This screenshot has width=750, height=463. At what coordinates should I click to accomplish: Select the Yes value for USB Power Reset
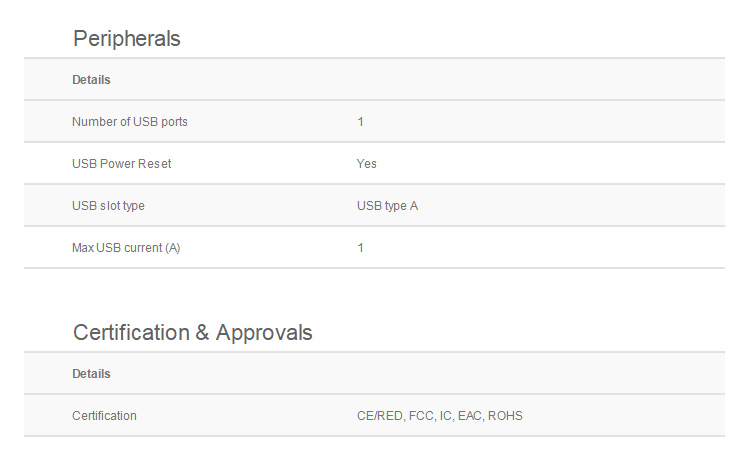coord(366,164)
